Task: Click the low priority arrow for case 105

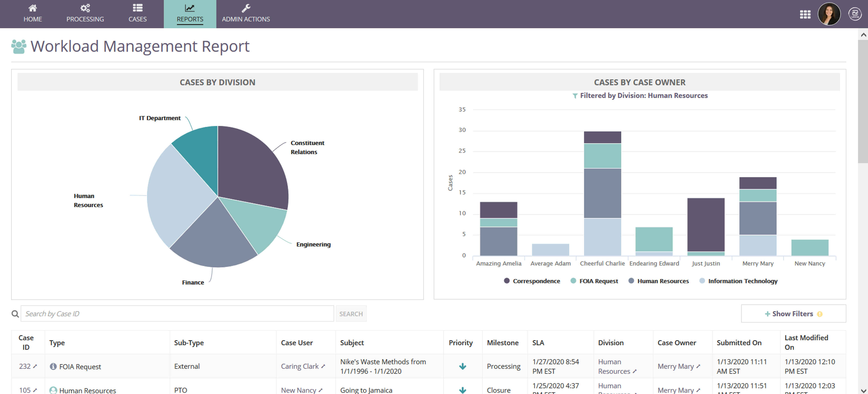Action: click(462, 390)
